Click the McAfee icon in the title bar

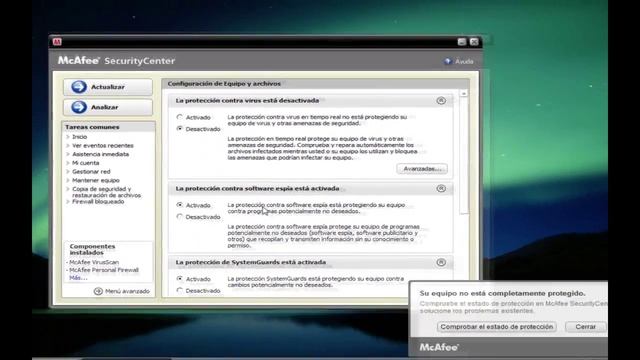tap(57, 42)
